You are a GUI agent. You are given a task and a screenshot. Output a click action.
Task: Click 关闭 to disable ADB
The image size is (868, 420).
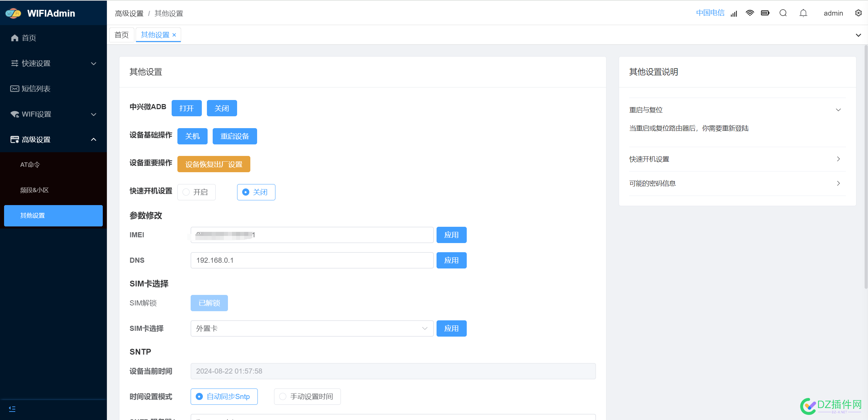[x=222, y=108]
